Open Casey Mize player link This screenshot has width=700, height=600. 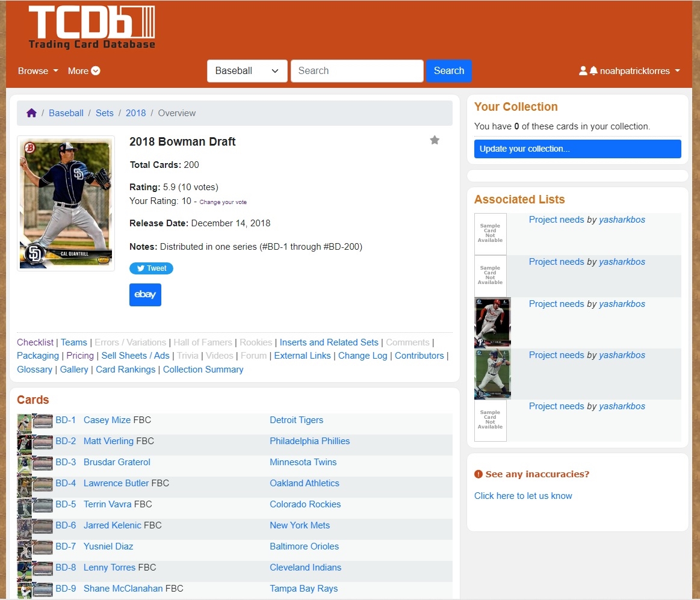tap(107, 420)
